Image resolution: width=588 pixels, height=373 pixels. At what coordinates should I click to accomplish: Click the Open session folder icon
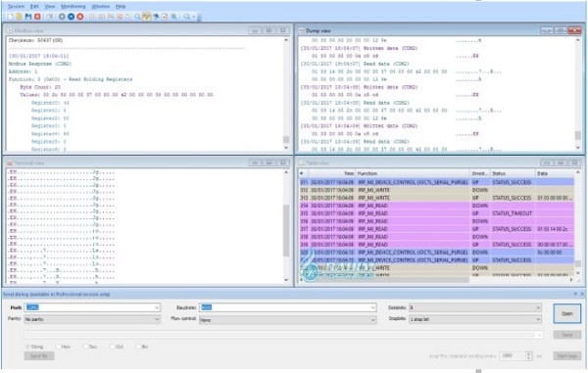(x=20, y=17)
